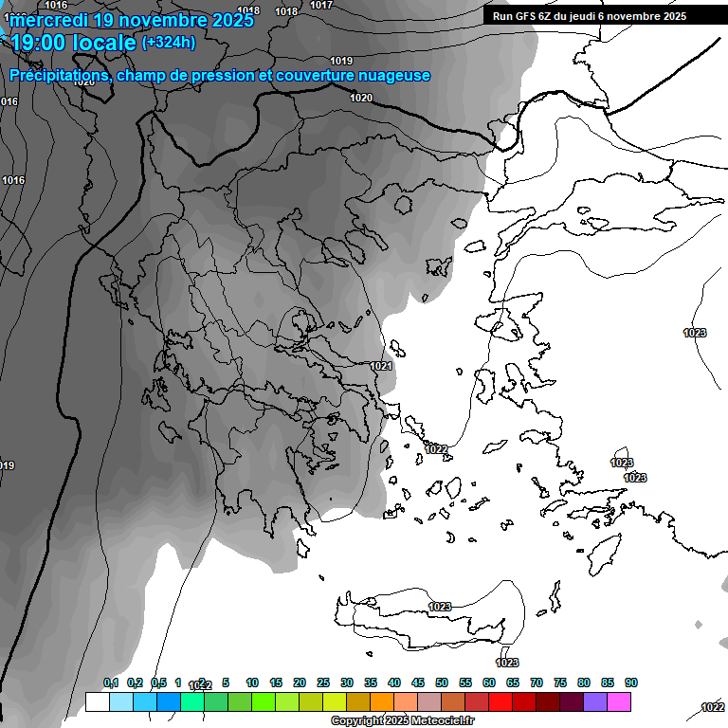Click the 1021 isobar label on the map

381,366
